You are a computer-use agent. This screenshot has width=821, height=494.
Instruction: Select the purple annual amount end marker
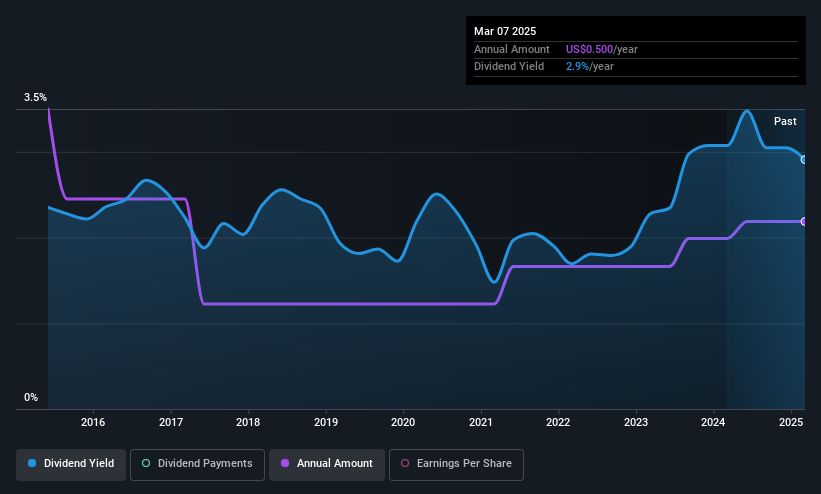(804, 222)
